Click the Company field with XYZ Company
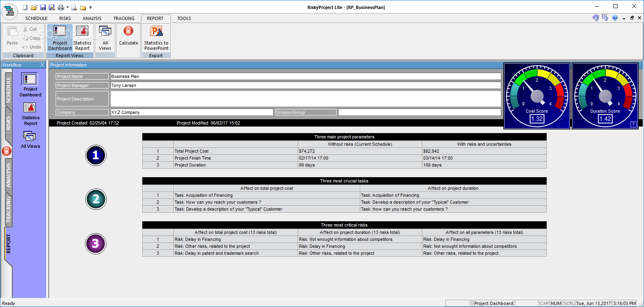 pos(192,112)
